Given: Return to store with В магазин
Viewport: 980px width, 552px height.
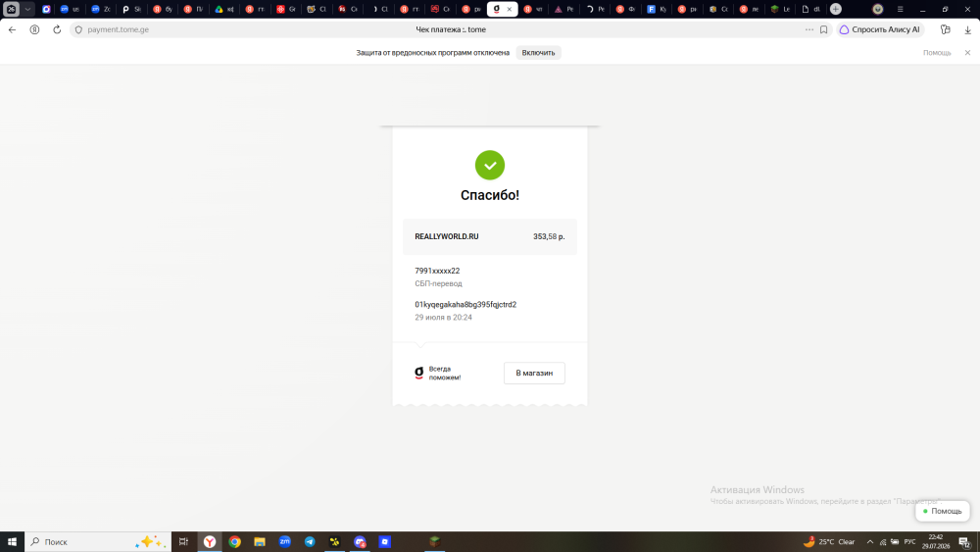Looking at the screenshot, I should coord(534,373).
